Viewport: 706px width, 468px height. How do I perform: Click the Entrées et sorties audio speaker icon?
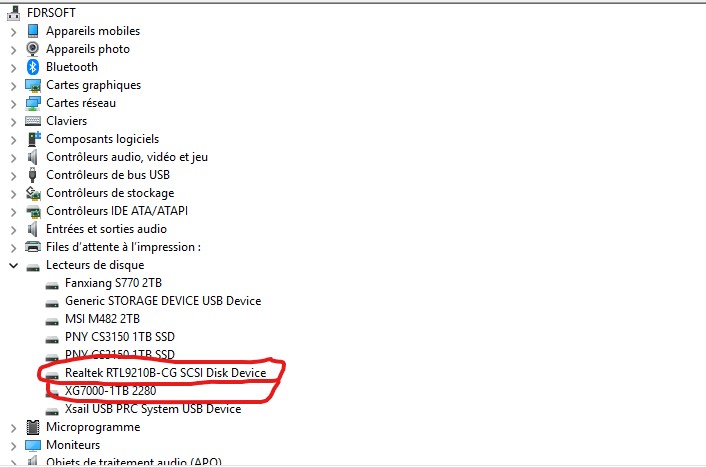(x=33, y=229)
